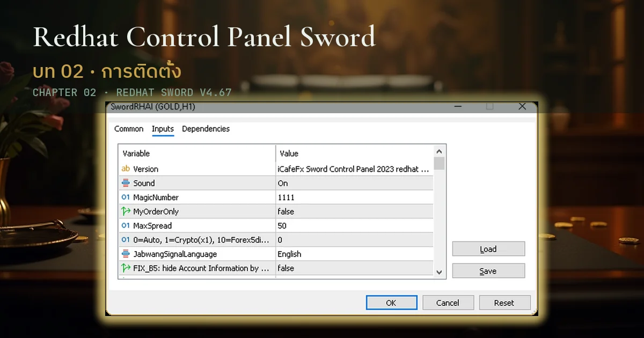
Task: Click the enum icon beside Sound
Action: point(126,183)
